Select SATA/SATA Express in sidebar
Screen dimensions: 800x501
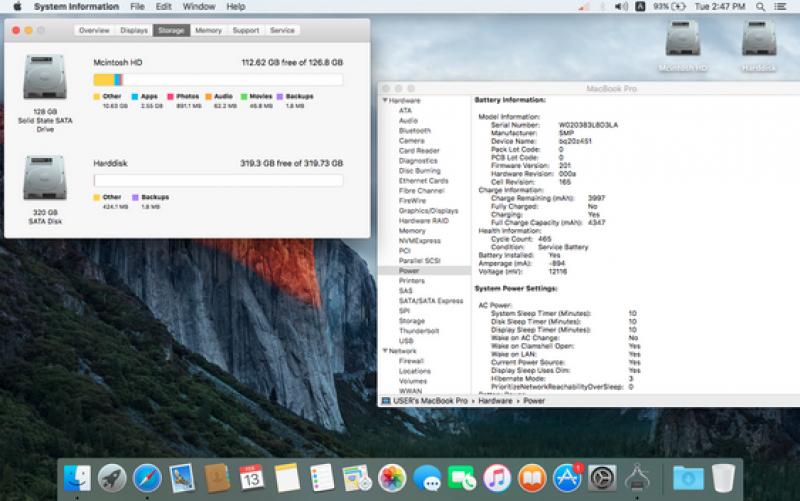(x=431, y=301)
